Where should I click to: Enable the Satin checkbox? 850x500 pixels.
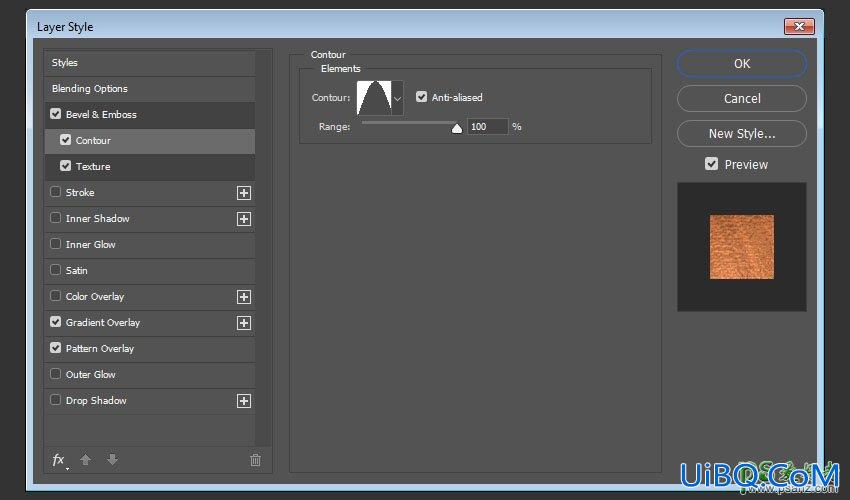coord(55,270)
